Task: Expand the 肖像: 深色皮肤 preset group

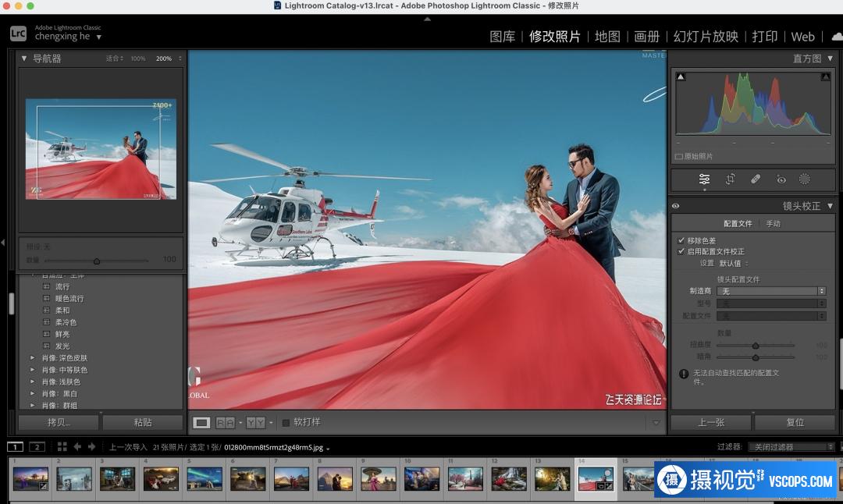Action: (32, 358)
